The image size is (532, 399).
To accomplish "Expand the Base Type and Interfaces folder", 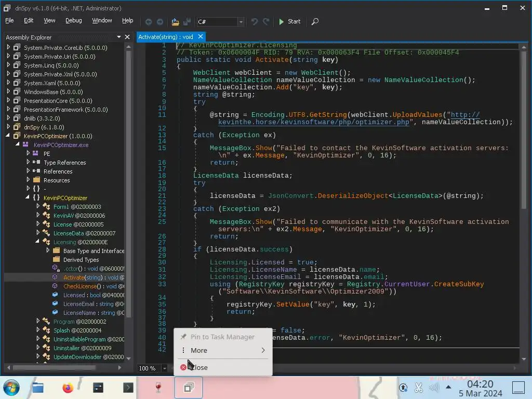I will pyautogui.click(x=48, y=250).
